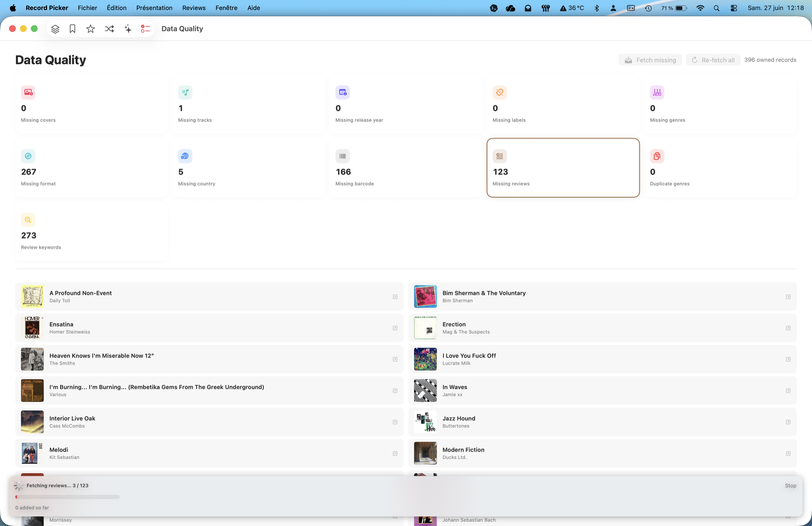Viewport: 812px width, 526px height.
Task: Open detail icon for In Waves row
Action: (x=788, y=391)
